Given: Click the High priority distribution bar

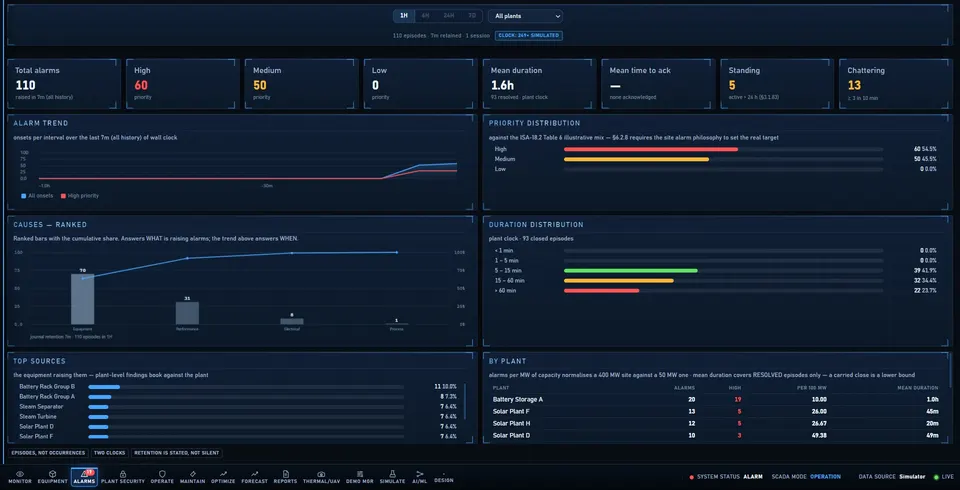Looking at the screenshot, I should (x=651, y=149).
